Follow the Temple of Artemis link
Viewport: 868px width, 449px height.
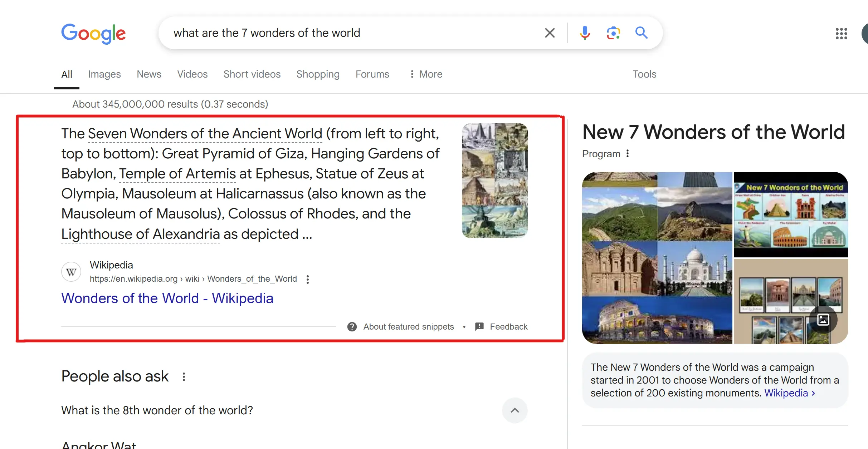pos(177,174)
